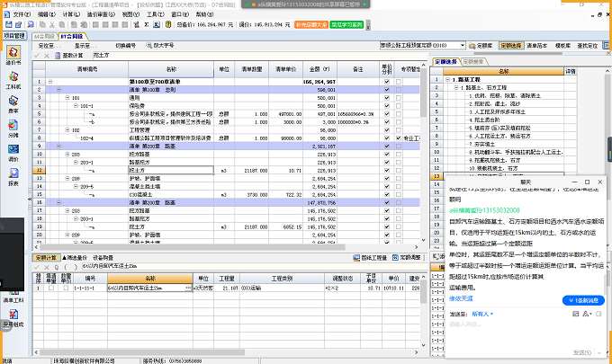Viewport: 612px width, 364px height.
Task: Collapse the 1.路基工程 node in quota tree
Action: pyautogui.click(x=447, y=79)
